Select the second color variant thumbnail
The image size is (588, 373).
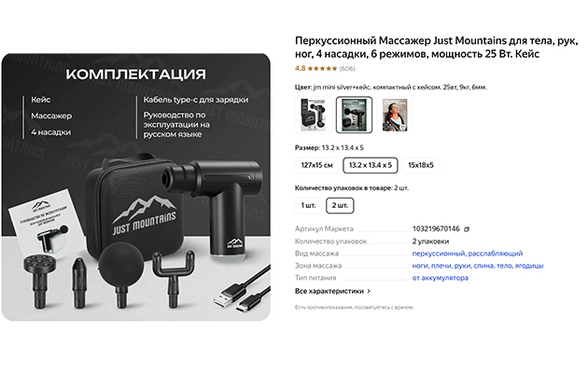[x=354, y=115]
